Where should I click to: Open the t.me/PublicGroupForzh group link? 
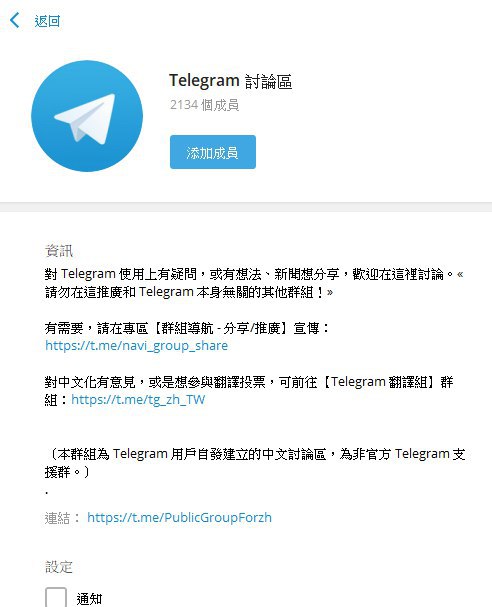(x=179, y=518)
